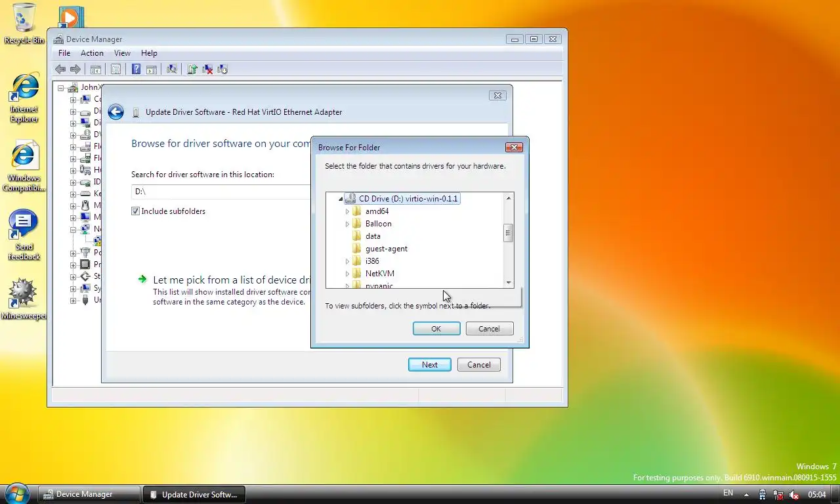
Task: Open the Help menu in Device Manager
Action: (149, 53)
